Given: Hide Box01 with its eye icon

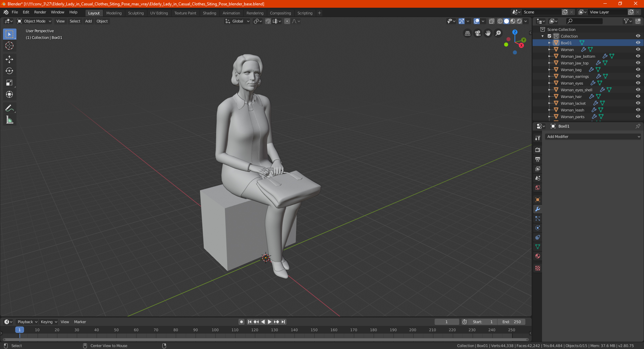Looking at the screenshot, I should pyautogui.click(x=638, y=43).
